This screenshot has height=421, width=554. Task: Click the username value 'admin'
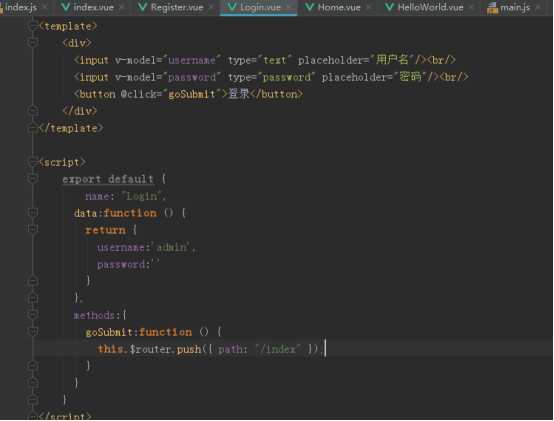click(x=172, y=247)
